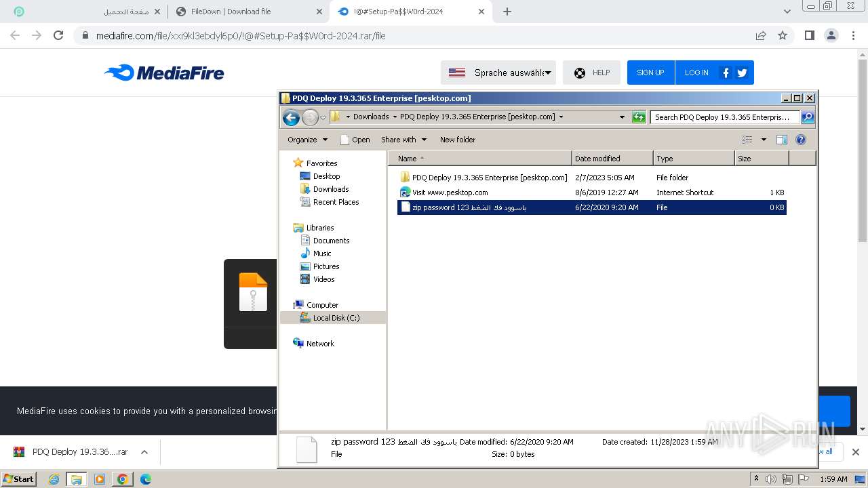Viewport: 868px width, 488px height.
Task: Toggle the preview pane icon
Action: (782, 140)
